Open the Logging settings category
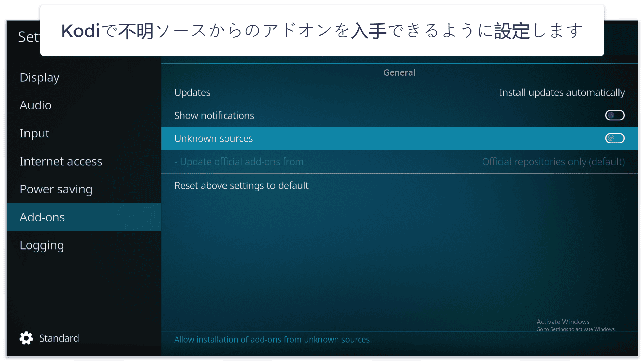This screenshot has width=644, height=362. click(x=84, y=245)
